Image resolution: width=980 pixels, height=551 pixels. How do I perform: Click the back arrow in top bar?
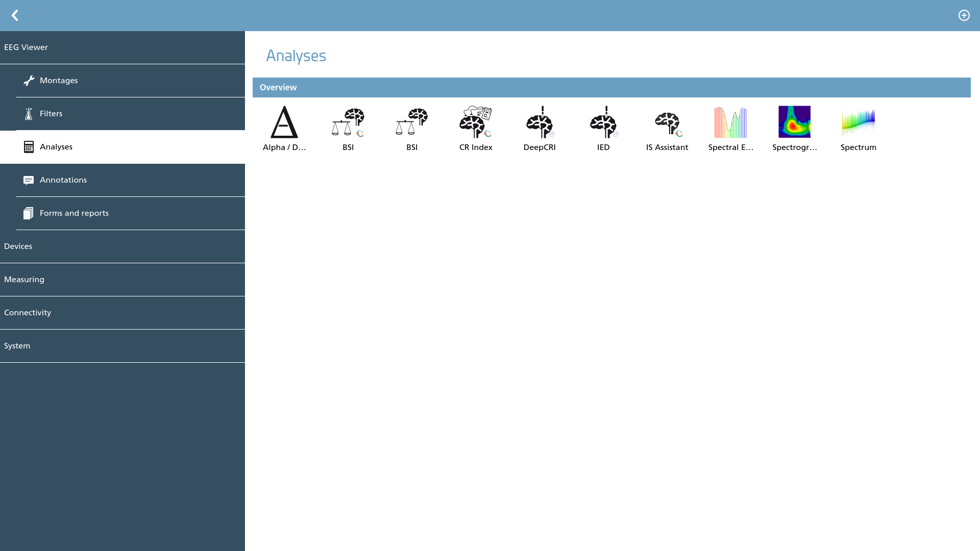[x=15, y=15]
